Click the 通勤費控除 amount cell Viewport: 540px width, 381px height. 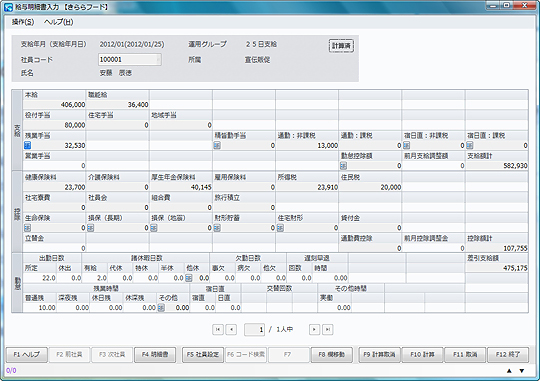[x=370, y=248]
